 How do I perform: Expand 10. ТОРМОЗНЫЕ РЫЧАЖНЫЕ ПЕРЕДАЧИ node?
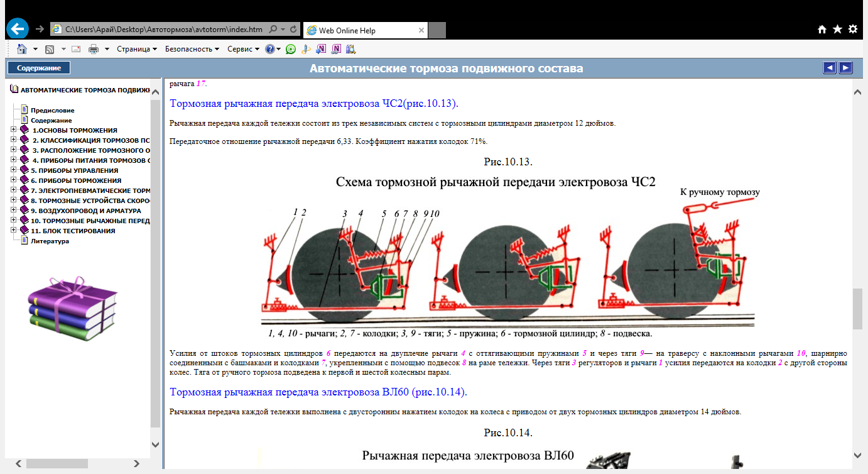click(x=14, y=221)
